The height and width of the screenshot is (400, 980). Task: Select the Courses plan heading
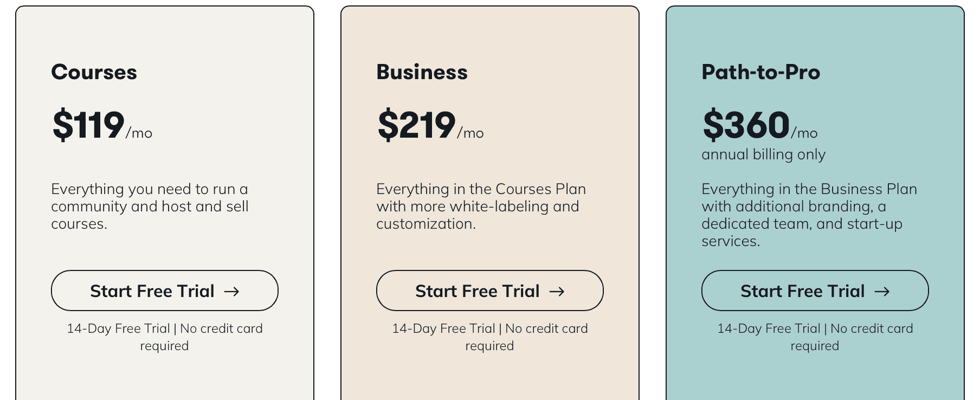[x=94, y=72]
